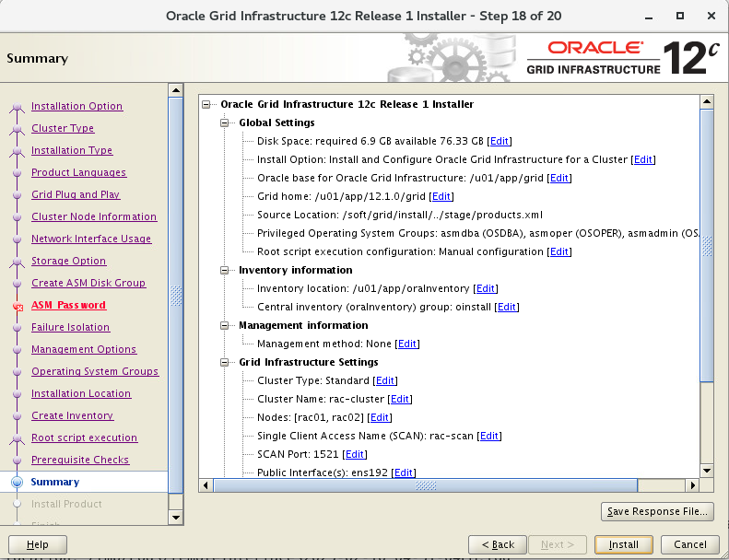Click the Summary current-step circle icon
The image size is (729, 560).
point(17,482)
